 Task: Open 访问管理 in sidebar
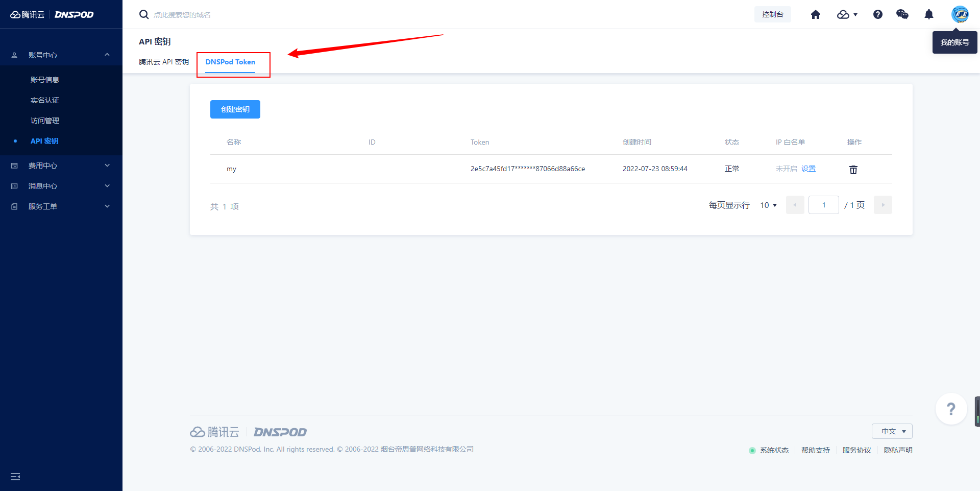click(x=45, y=121)
